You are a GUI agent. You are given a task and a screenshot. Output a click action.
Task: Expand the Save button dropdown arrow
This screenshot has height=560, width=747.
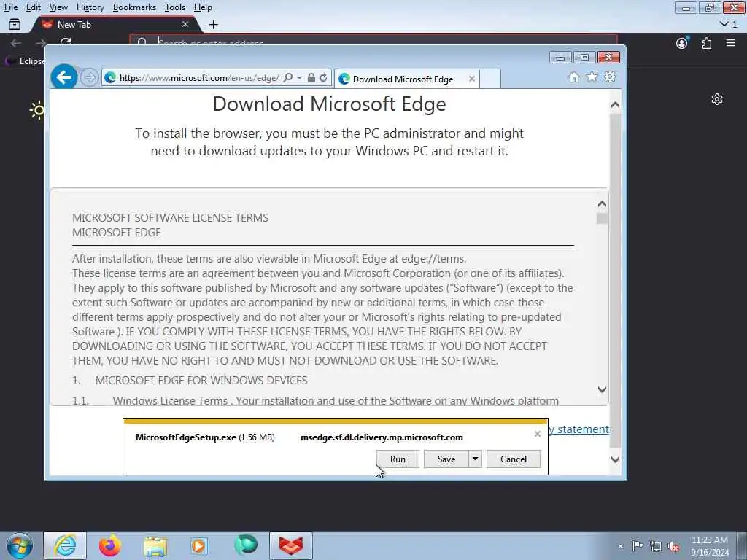(475, 459)
